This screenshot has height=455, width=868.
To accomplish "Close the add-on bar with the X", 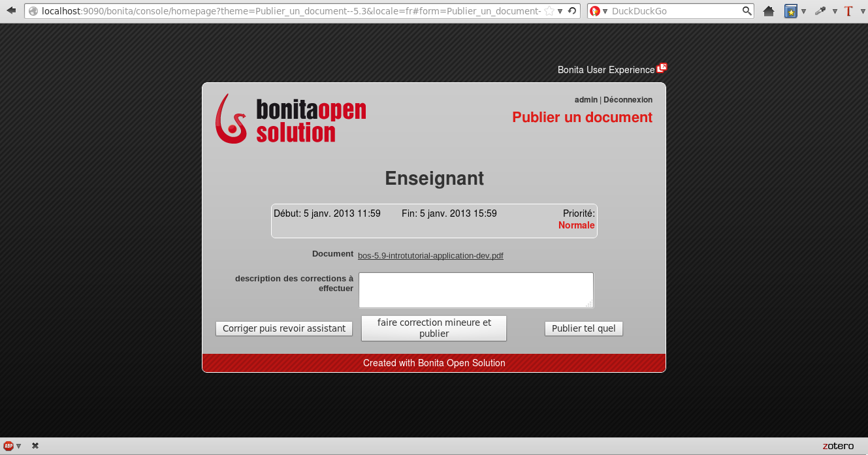I will coord(35,446).
